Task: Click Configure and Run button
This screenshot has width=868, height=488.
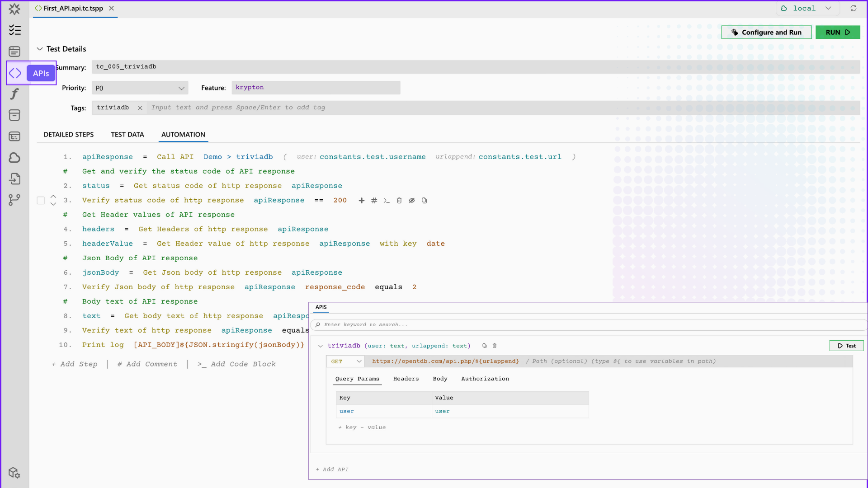Action: (x=766, y=32)
